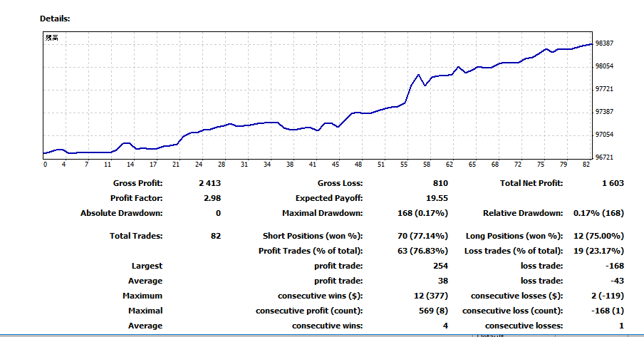Select the Total Net Profit value 1 603
The width and height of the screenshot is (644, 337).
click(612, 183)
